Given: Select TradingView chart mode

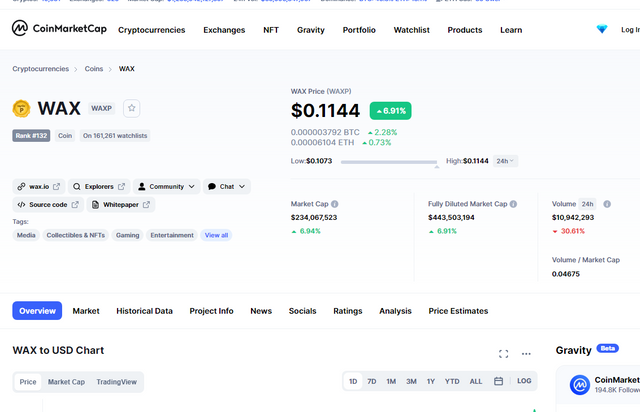Looking at the screenshot, I should point(116,382).
